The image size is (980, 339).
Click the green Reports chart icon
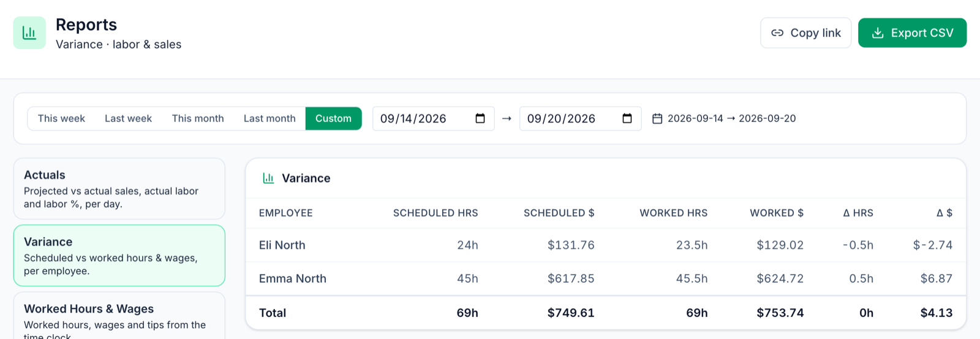(x=29, y=32)
